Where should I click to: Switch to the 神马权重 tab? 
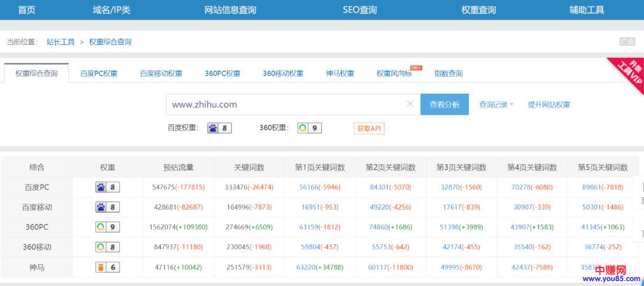pos(340,73)
